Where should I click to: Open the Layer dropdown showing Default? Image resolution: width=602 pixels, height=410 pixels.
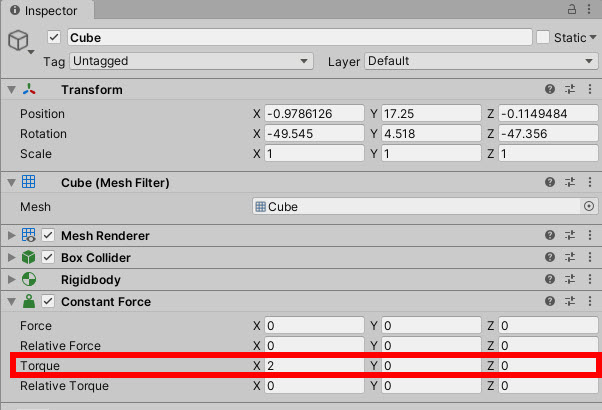[x=481, y=61]
